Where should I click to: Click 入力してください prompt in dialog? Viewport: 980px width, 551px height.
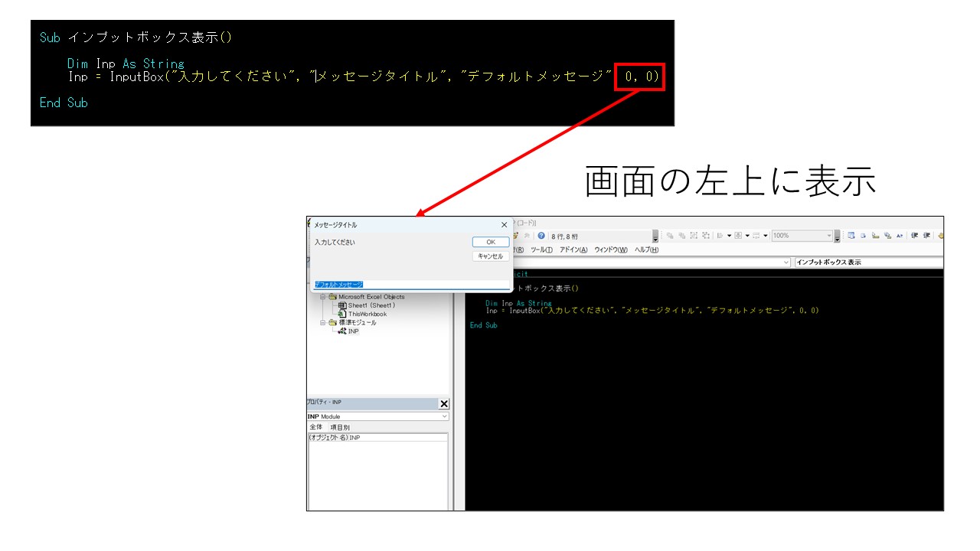tap(335, 242)
